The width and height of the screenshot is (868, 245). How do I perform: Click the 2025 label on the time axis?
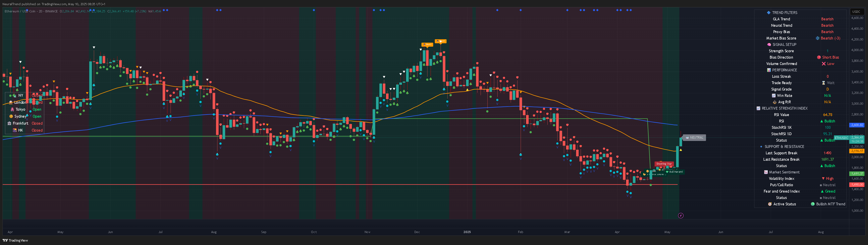coord(467,232)
